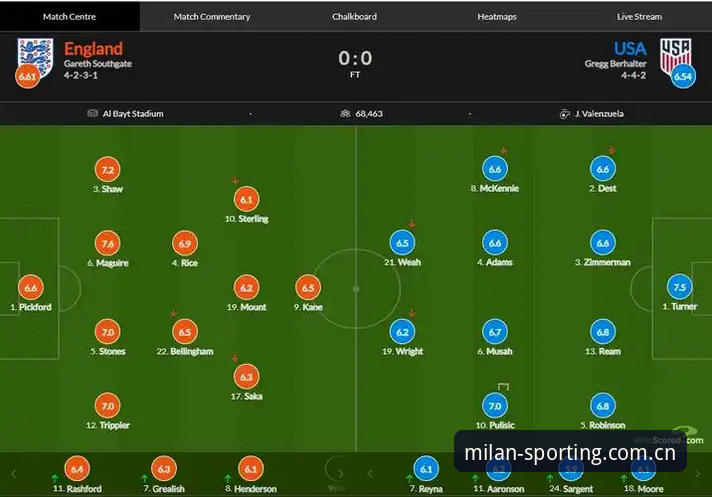
Task: Click the USA crest logo
Action: tap(676, 55)
